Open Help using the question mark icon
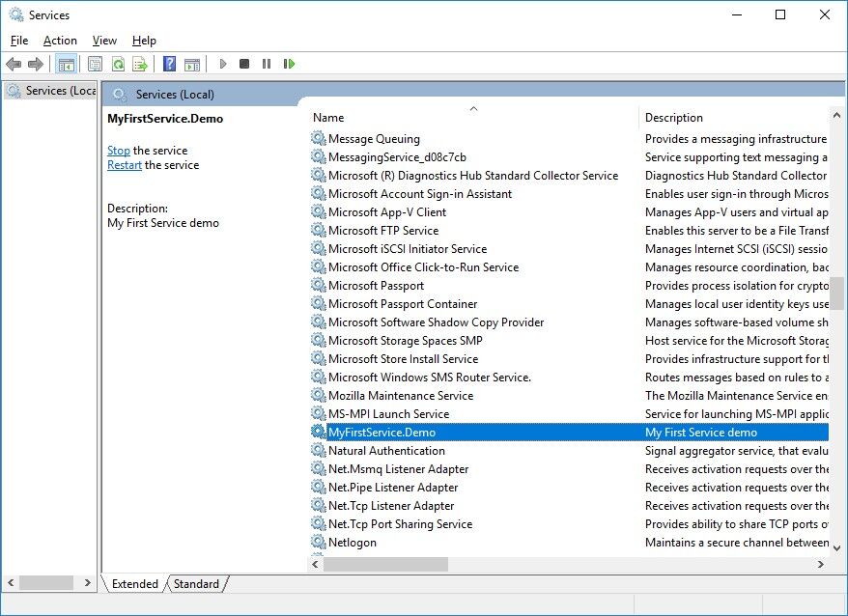The width and height of the screenshot is (848, 616). click(169, 64)
